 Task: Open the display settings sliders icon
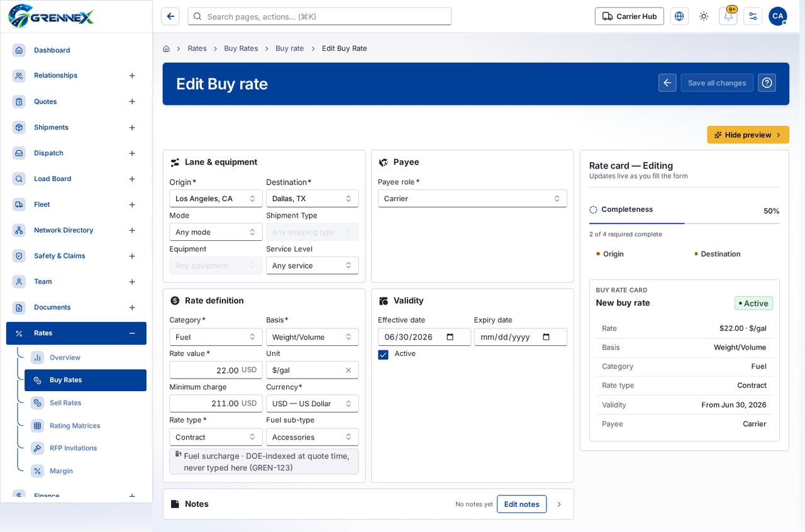click(x=753, y=16)
